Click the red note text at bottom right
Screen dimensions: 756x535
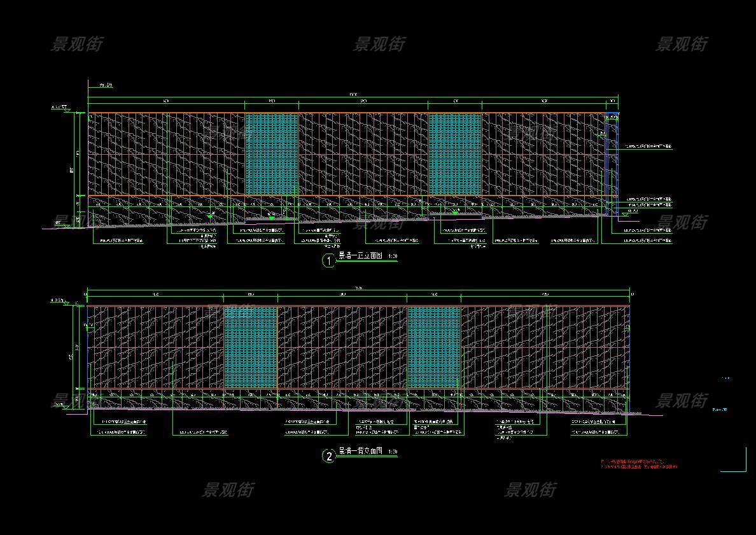point(638,464)
